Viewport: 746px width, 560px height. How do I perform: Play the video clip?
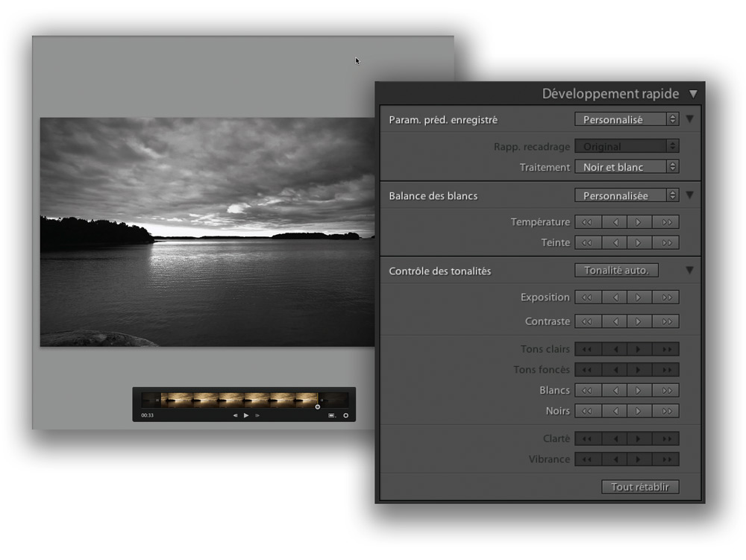tap(246, 415)
